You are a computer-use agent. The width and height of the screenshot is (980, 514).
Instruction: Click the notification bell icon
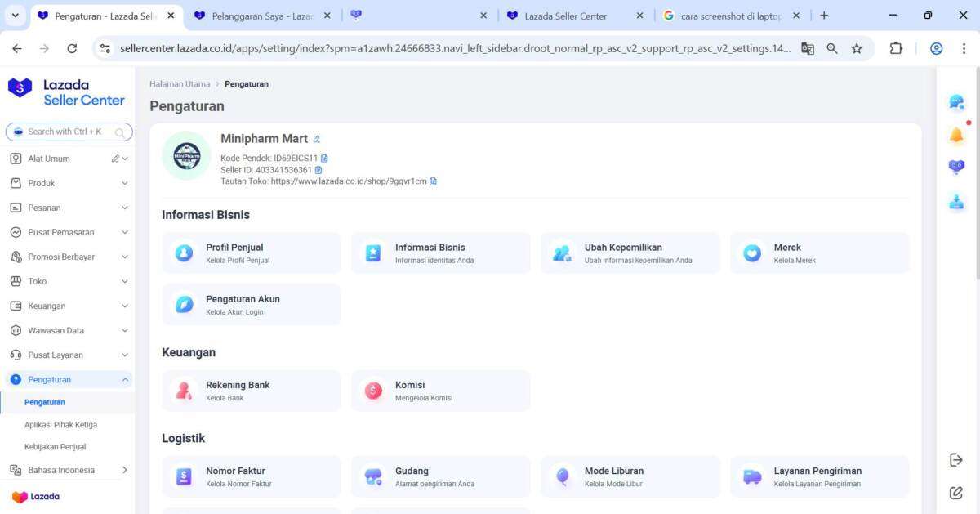click(x=956, y=135)
